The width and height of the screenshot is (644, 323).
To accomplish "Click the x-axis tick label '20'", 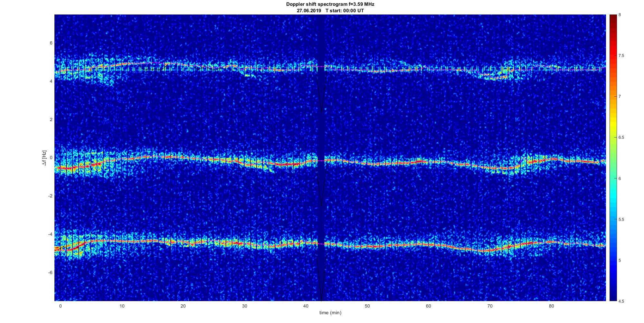I will (183, 306).
